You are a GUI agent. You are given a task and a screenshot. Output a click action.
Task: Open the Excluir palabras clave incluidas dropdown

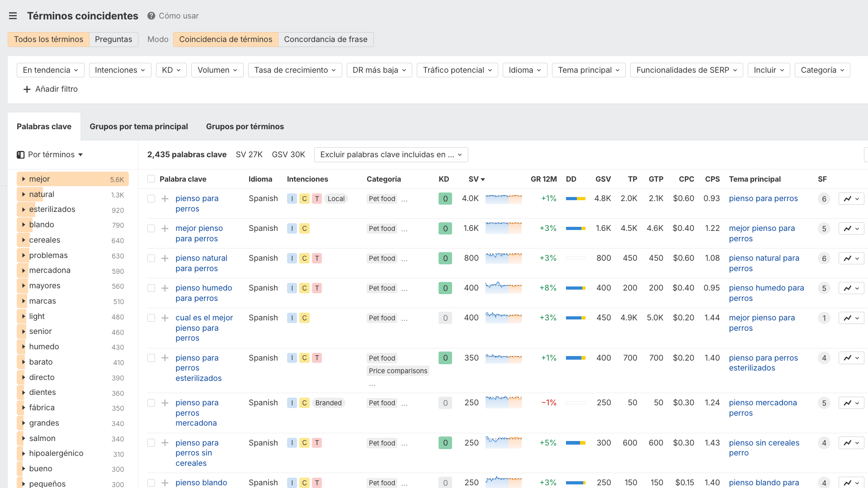coord(391,155)
